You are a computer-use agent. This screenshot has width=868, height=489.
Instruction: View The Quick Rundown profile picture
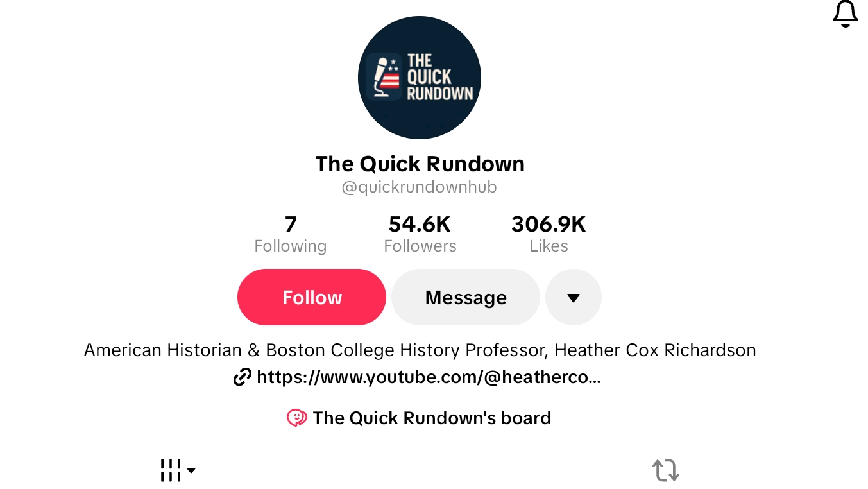420,78
